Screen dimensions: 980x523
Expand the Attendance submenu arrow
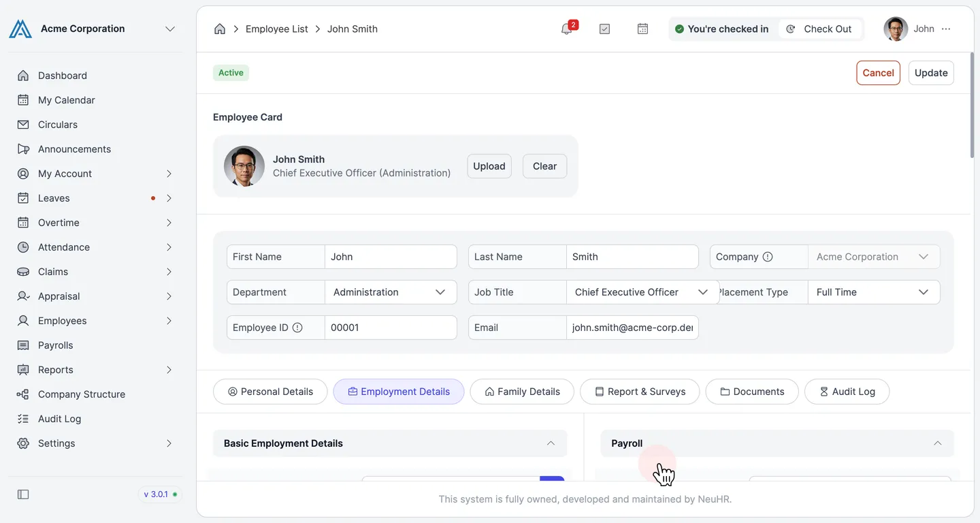click(x=169, y=247)
